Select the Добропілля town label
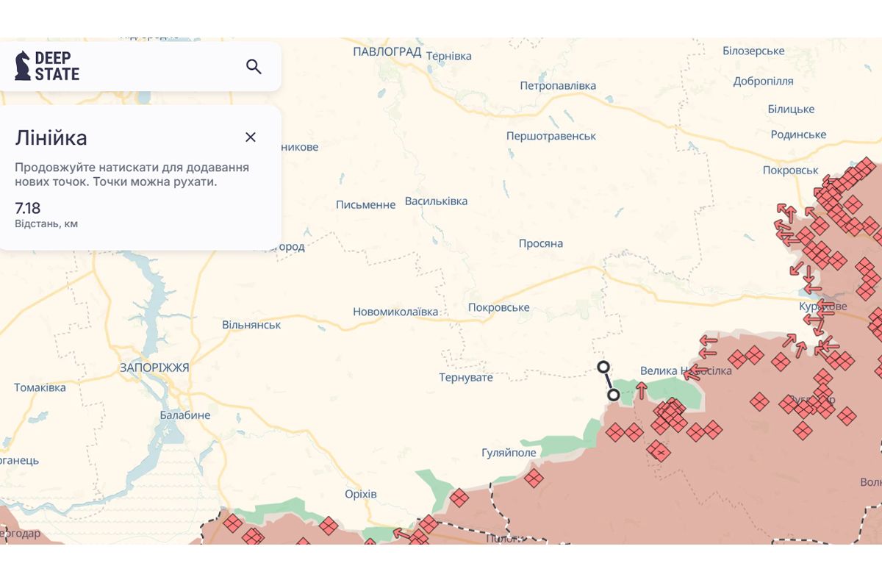This screenshot has height=588, width=882. pos(763,81)
